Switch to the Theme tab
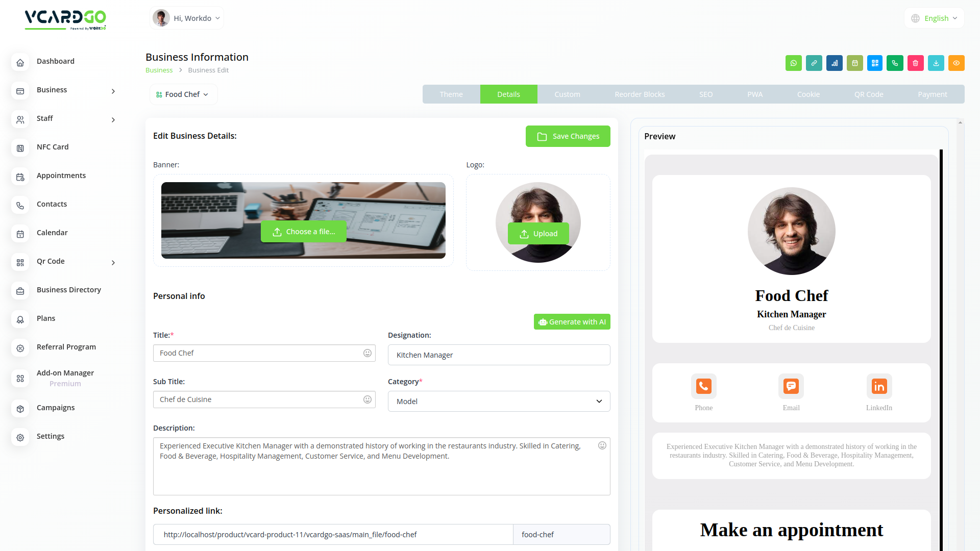980x551 pixels. point(451,94)
